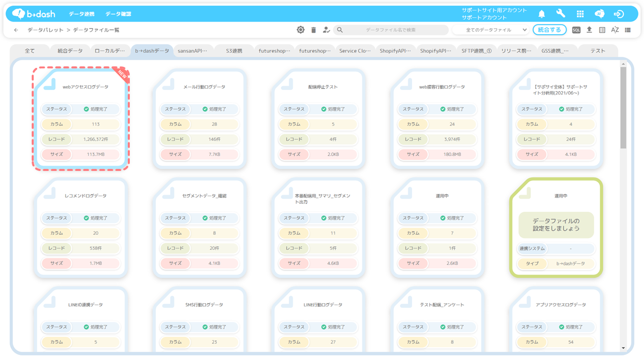Click the user permission check icon

tap(327, 30)
